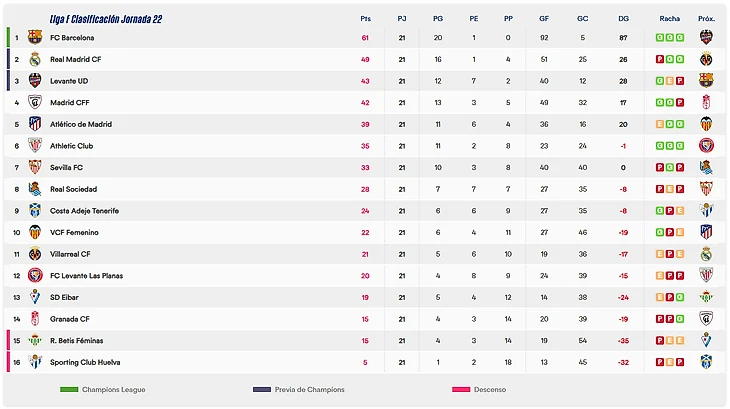Select the Atlético de Madrid crest
This screenshot has height=409, width=730.
click(x=35, y=124)
